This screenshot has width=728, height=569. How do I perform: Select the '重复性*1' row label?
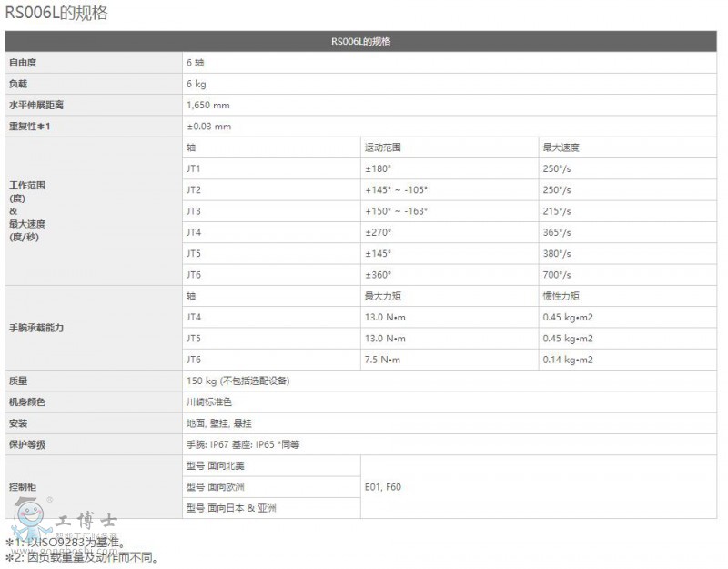coord(30,127)
